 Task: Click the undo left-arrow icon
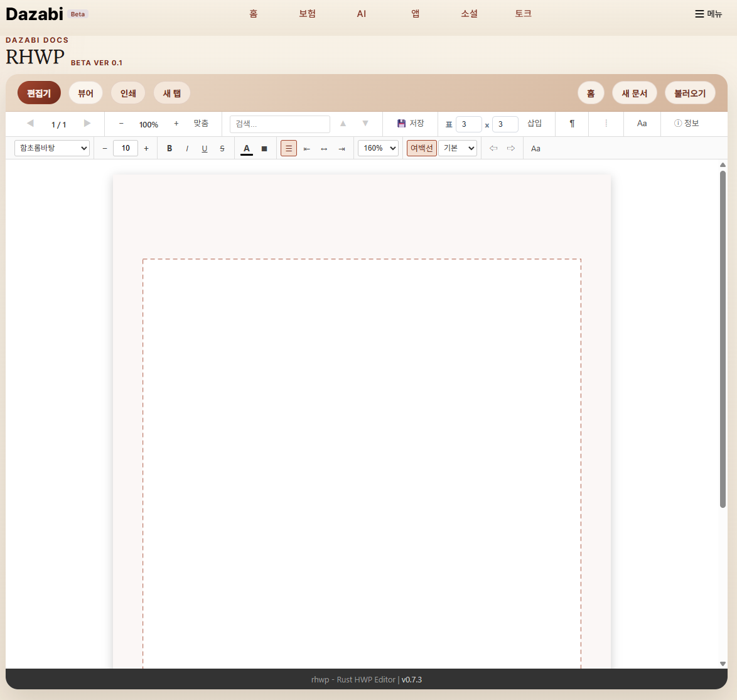pos(493,149)
